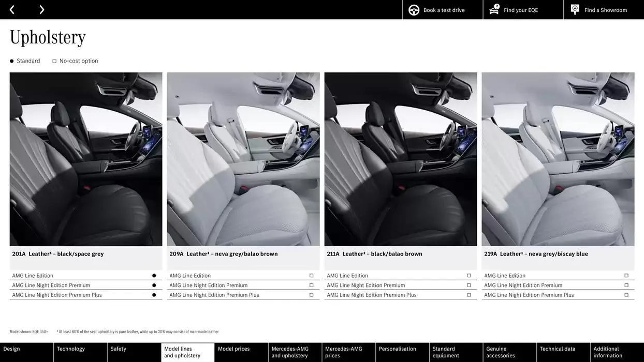Tick 209A AMG Line Night Edition Premium box
This screenshot has height=362, width=644.
pos(312,285)
